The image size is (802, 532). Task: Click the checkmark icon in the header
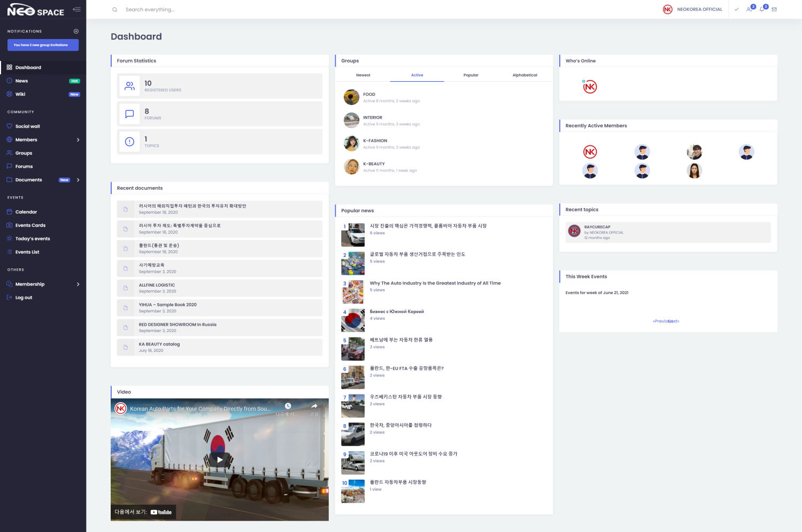coord(736,10)
